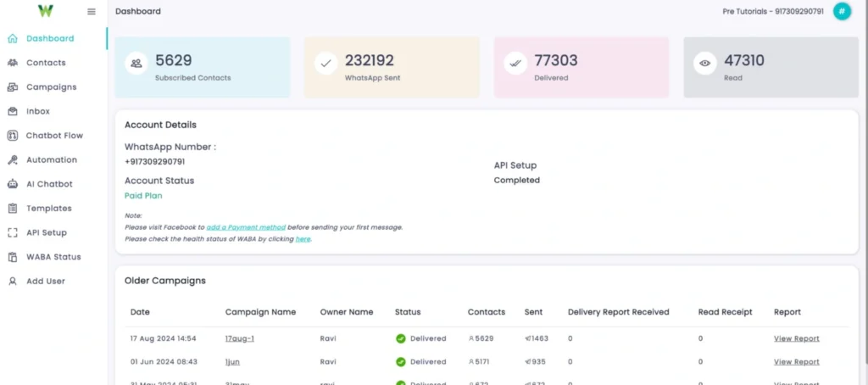This screenshot has height=385, width=868.
Task: Open the user profile avatar menu
Action: (842, 11)
